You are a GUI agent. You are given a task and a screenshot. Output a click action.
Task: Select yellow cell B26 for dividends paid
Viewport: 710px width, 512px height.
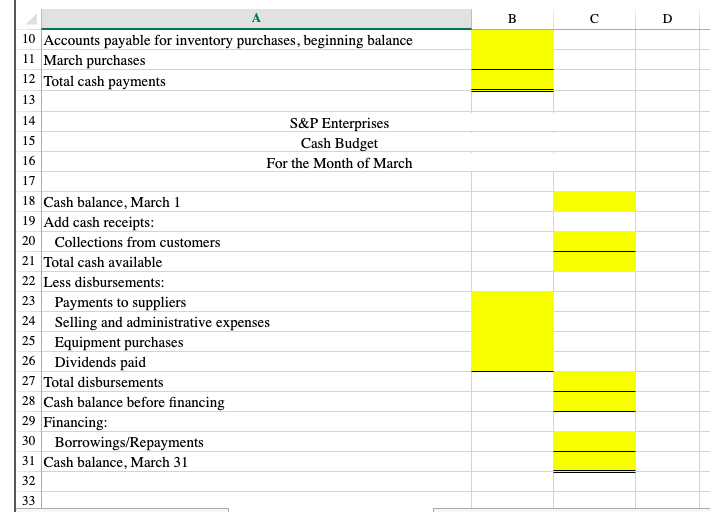pyautogui.click(x=512, y=362)
